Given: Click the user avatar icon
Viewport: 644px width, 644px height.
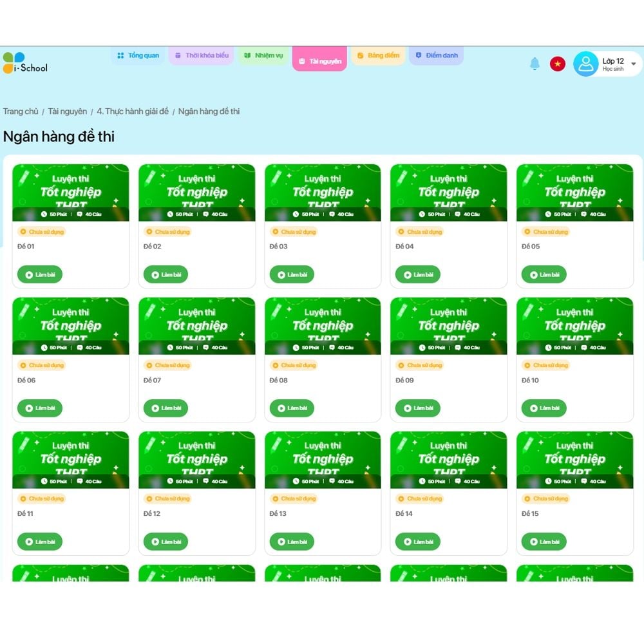Looking at the screenshot, I should pos(585,64).
